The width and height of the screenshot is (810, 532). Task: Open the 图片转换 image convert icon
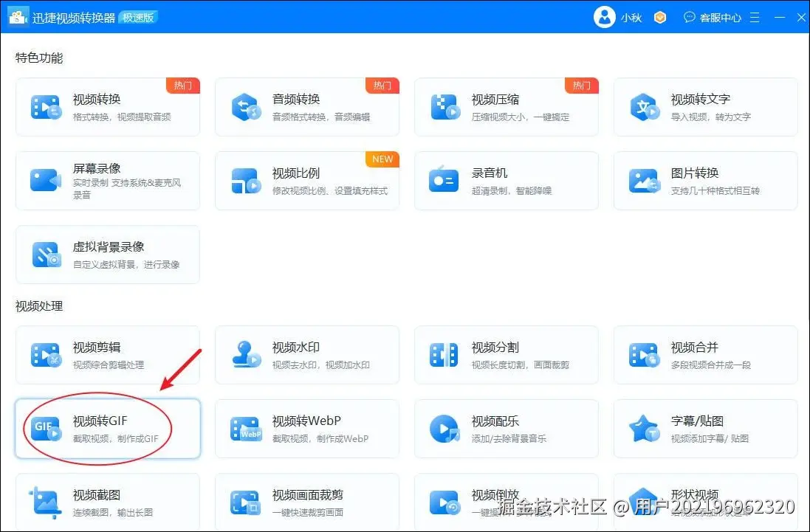point(644,181)
